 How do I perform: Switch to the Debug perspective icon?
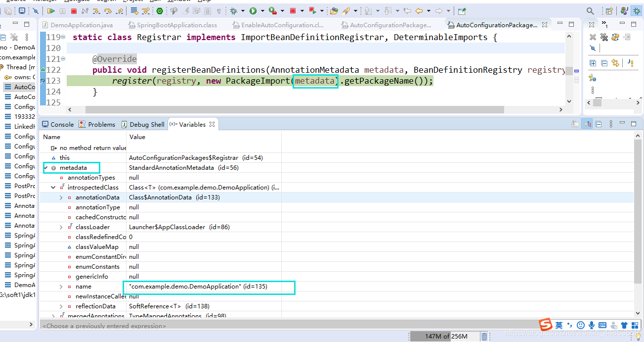pos(637,11)
